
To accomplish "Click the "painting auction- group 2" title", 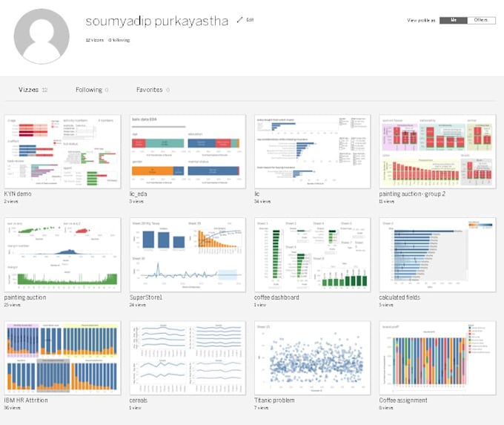I will coord(412,194).
